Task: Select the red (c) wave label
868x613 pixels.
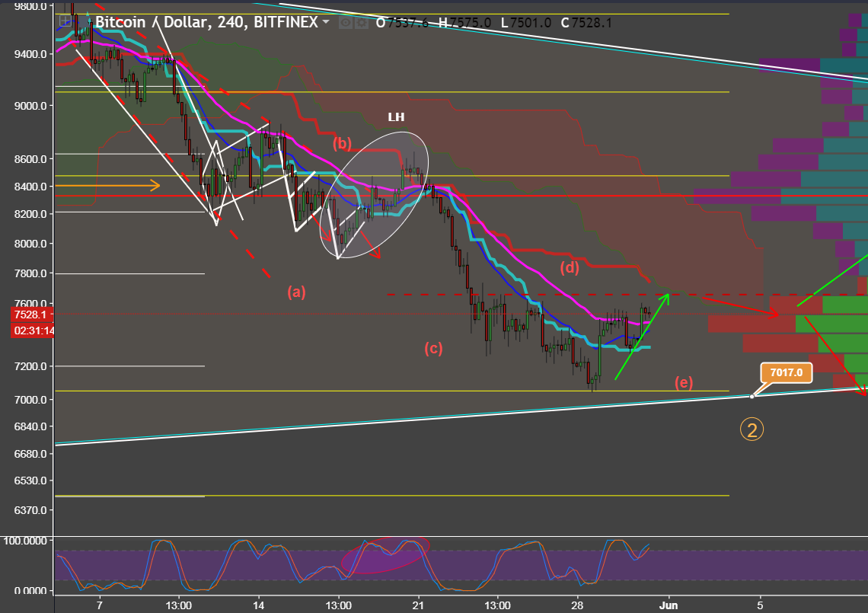Action: (433, 348)
